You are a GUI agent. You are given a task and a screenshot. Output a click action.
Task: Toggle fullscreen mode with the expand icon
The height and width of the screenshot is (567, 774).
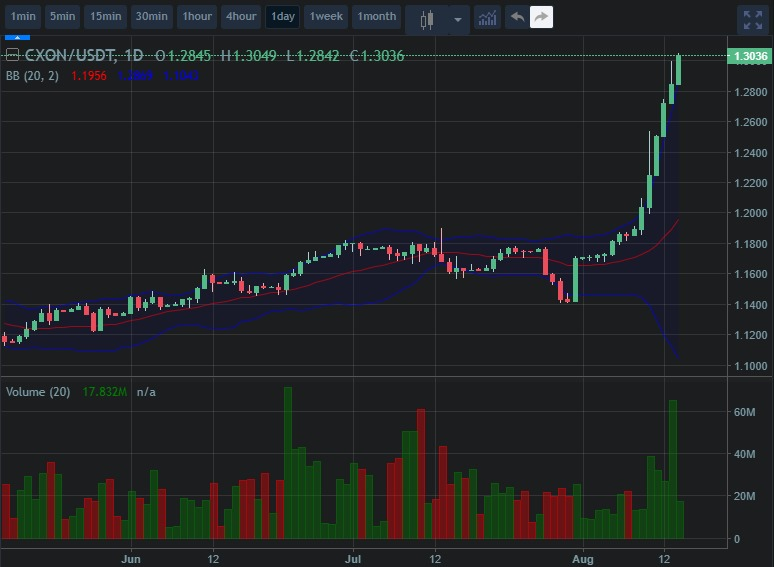753,20
